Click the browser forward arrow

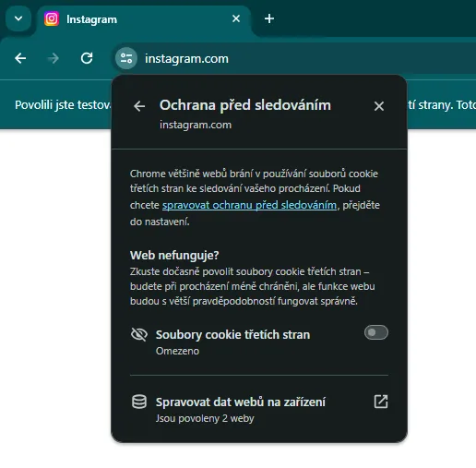[x=54, y=58]
